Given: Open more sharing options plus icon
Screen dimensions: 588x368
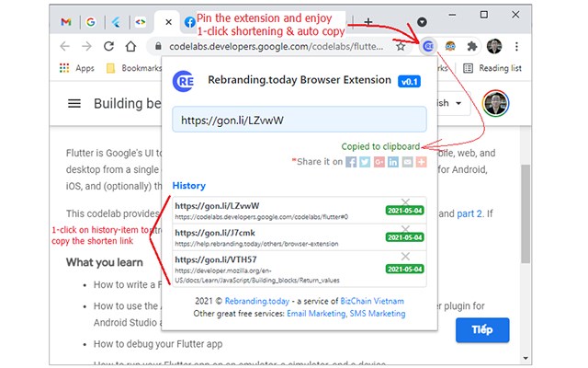Looking at the screenshot, I should [x=421, y=162].
